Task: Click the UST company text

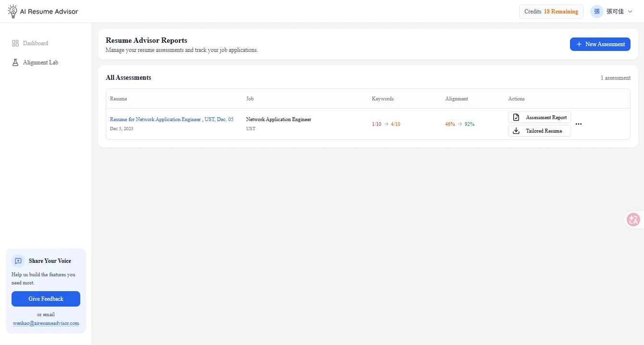Action: point(251,129)
